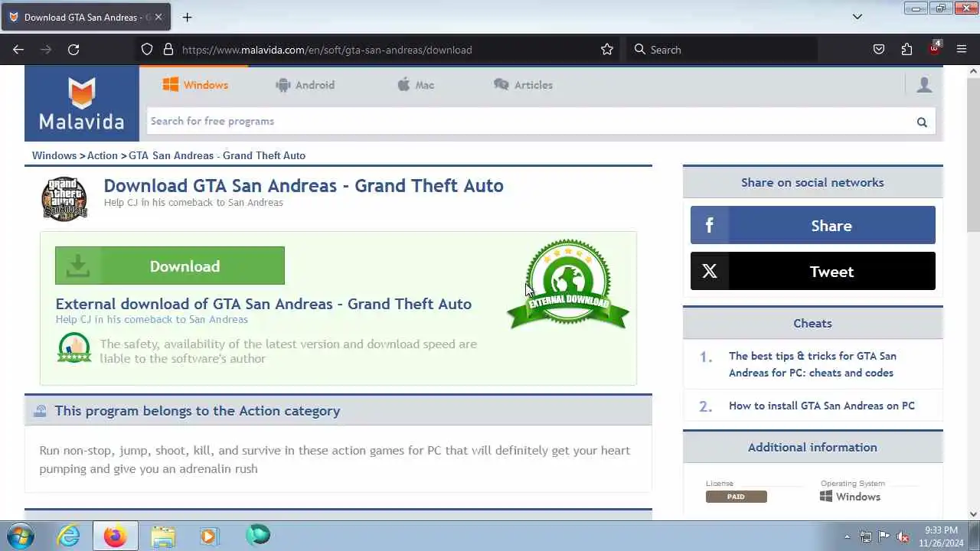Go back with the browser back arrow
This screenshot has width=980, height=551.
(18, 50)
